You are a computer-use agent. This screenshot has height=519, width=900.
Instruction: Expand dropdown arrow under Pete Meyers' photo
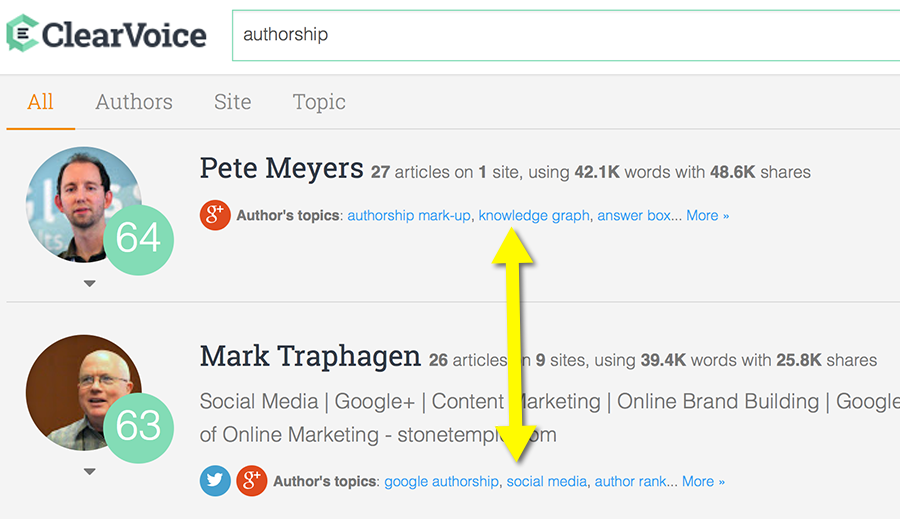point(89,284)
